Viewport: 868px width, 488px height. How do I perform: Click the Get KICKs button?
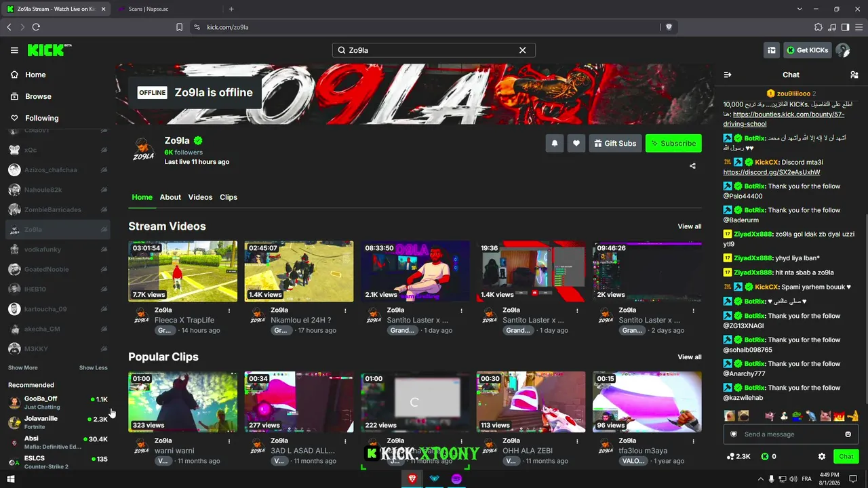pyautogui.click(x=807, y=50)
